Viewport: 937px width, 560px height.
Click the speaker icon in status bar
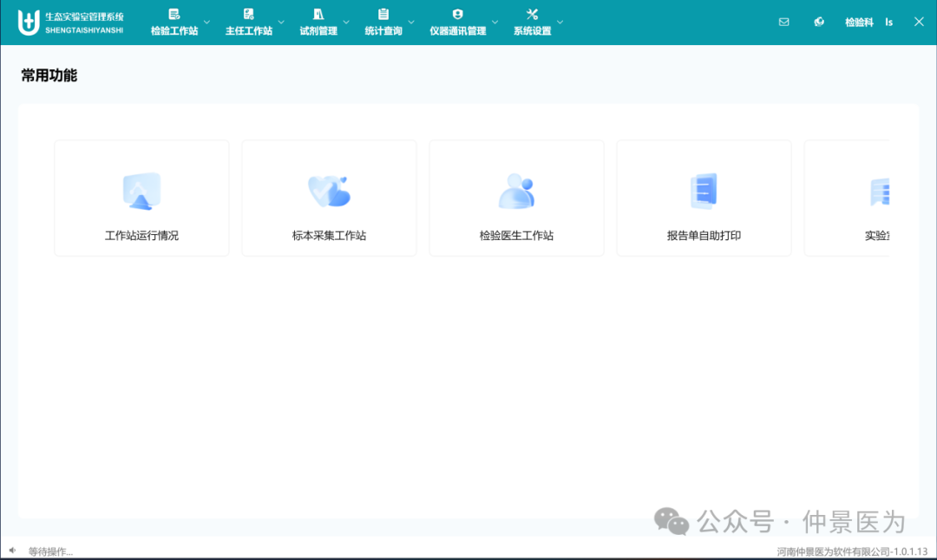pyautogui.click(x=12, y=550)
